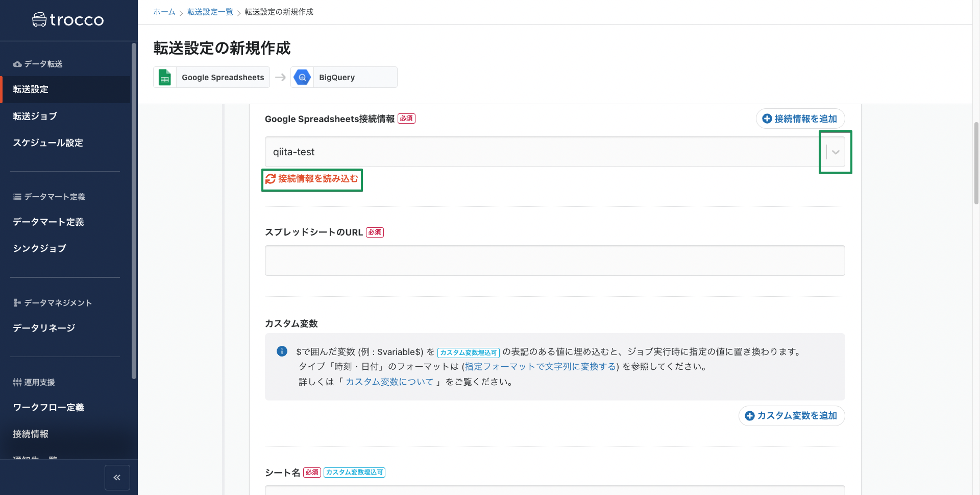Open ワークフロー定義 in the sidebar
This screenshot has height=495, width=980.
point(48,408)
